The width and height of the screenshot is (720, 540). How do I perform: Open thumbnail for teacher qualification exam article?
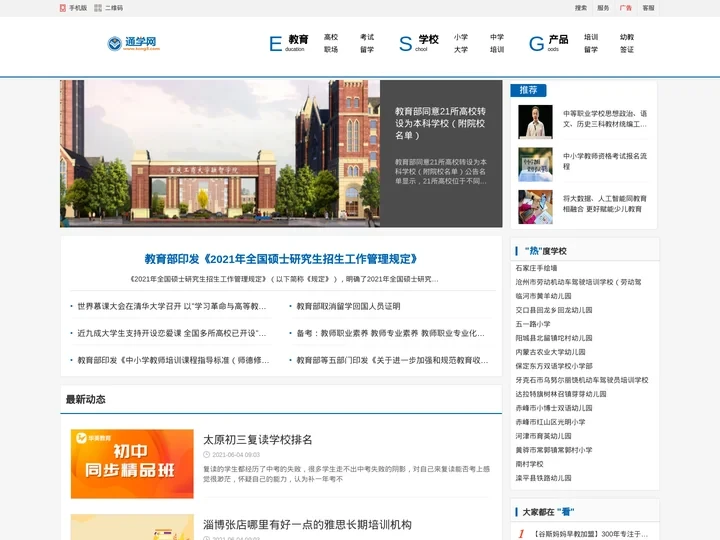click(x=535, y=164)
